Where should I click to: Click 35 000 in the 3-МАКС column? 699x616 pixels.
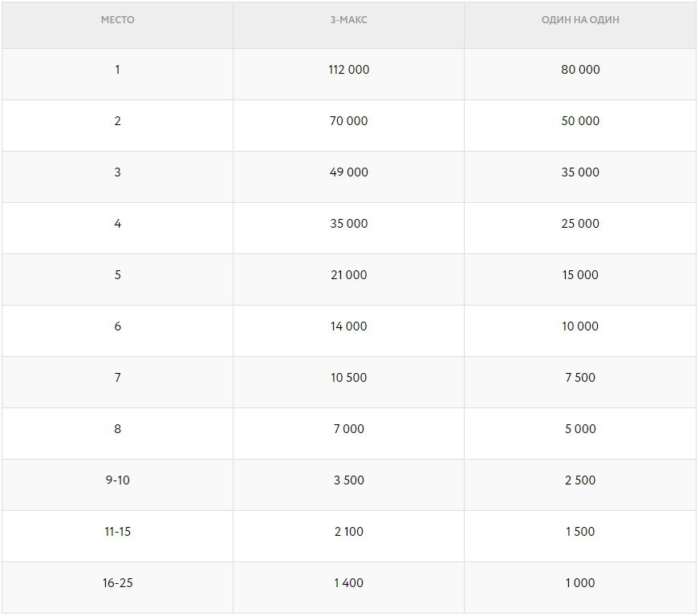[348, 224]
